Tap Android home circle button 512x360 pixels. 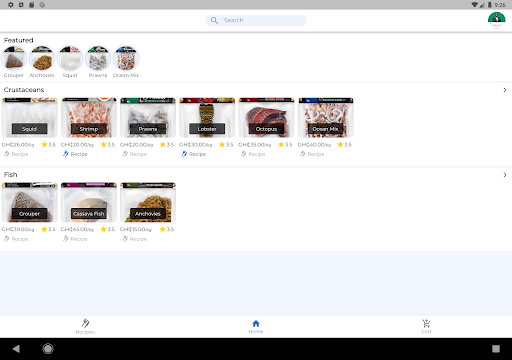tap(48, 349)
